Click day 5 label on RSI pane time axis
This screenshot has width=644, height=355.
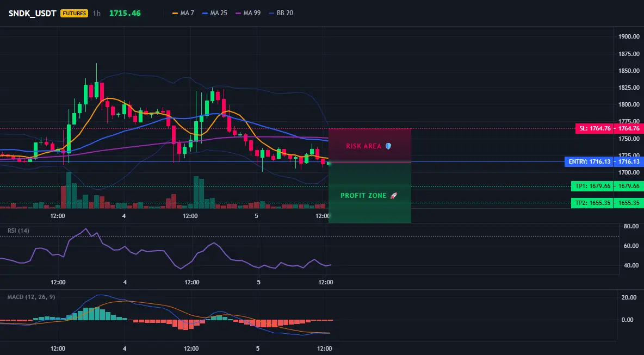pyautogui.click(x=258, y=282)
